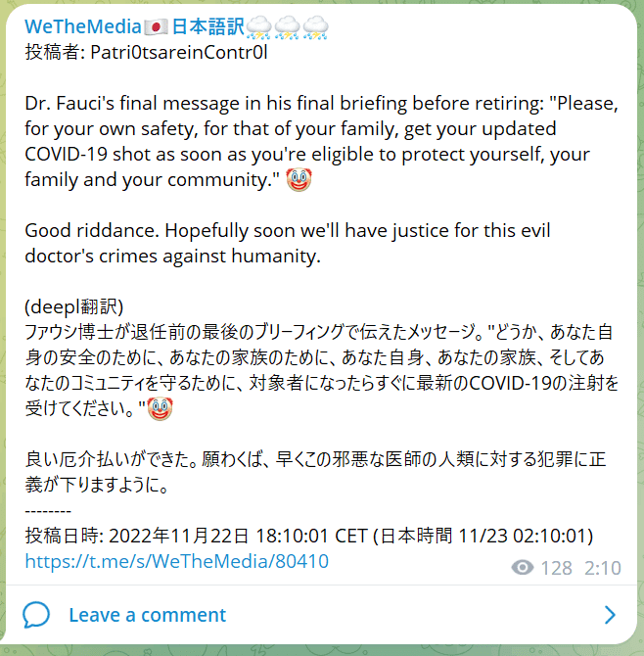
Task: Click the last thunderstorm cloud emoji
Action: click(316, 27)
